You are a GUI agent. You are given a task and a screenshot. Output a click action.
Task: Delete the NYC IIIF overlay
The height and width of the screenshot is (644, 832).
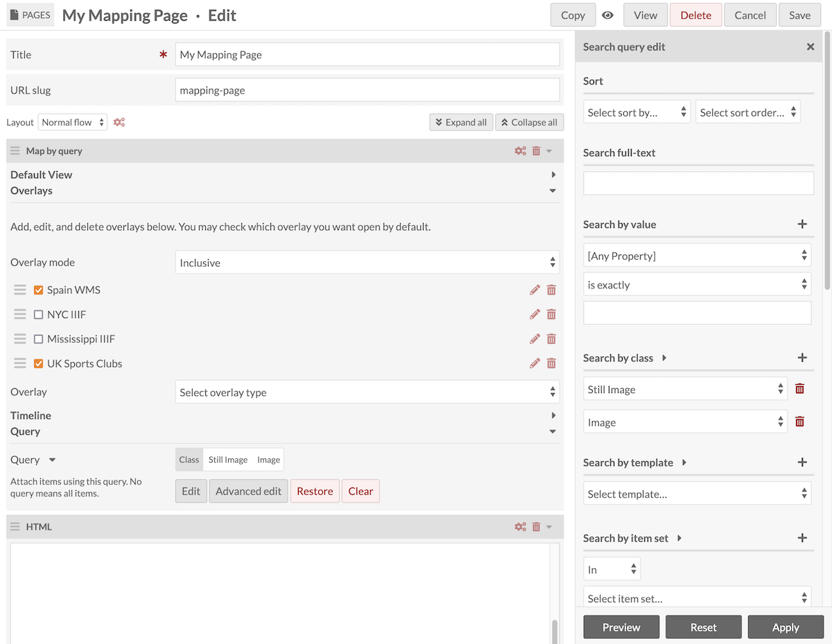tap(551, 314)
